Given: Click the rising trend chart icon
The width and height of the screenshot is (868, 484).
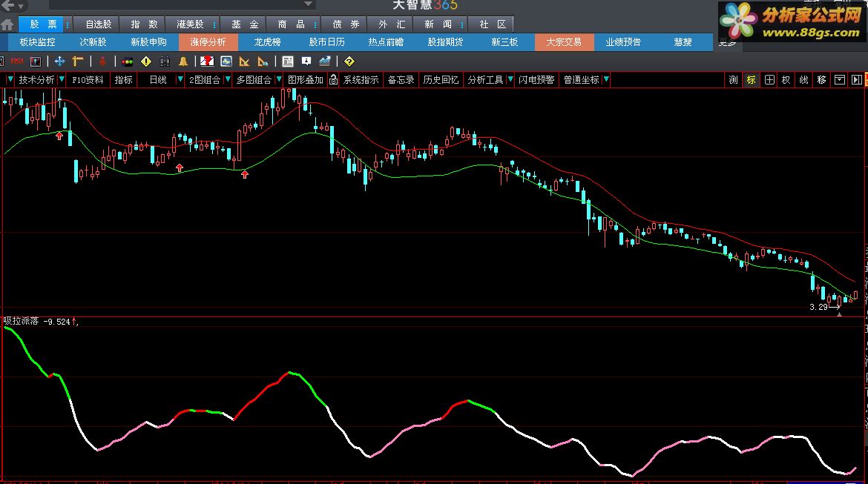Looking at the screenshot, I should coord(325,62).
